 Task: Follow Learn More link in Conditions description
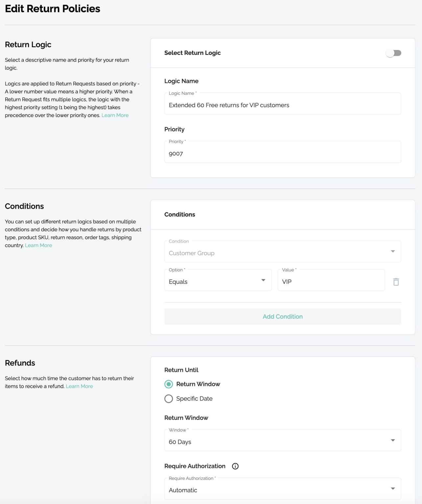pyautogui.click(x=38, y=245)
